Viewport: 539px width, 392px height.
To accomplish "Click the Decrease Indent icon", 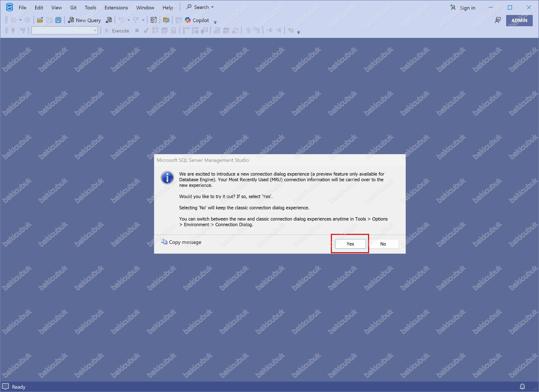I will (x=269, y=30).
